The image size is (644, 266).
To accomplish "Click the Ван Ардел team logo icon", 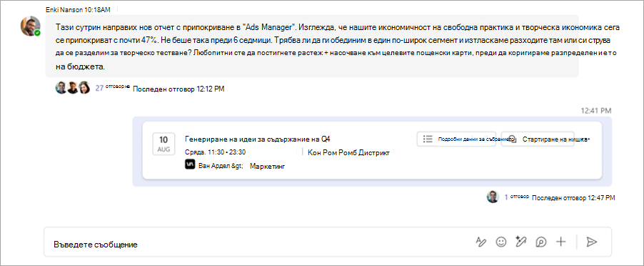I will [x=190, y=165].
